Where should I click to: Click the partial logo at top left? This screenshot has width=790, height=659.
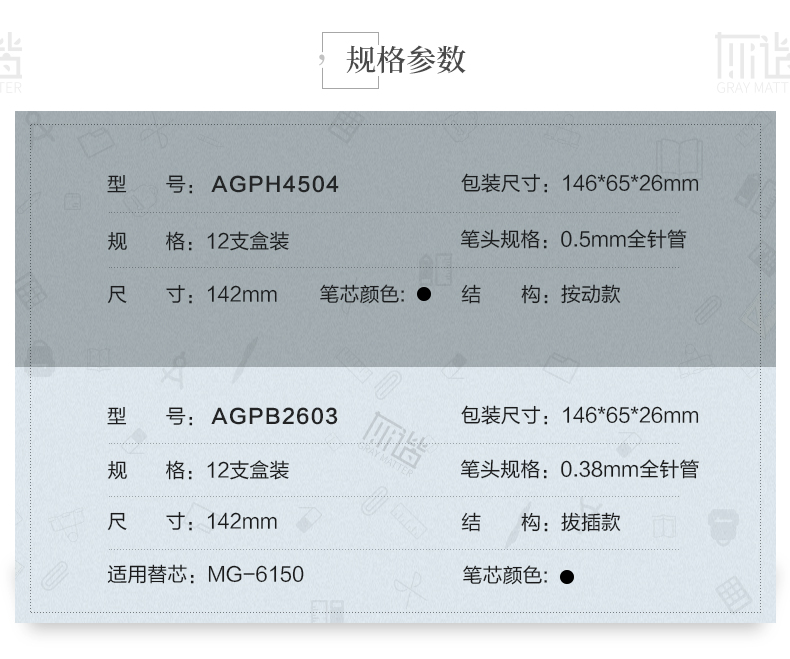click(x=10, y=61)
